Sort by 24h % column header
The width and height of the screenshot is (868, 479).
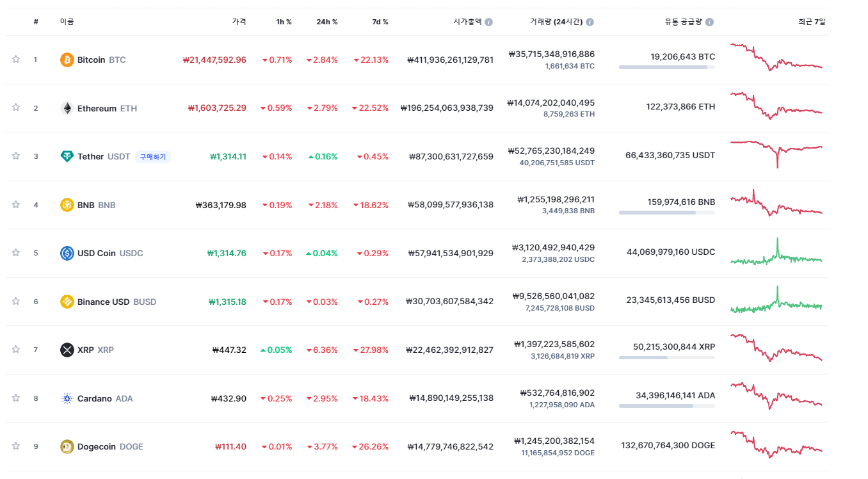point(327,22)
